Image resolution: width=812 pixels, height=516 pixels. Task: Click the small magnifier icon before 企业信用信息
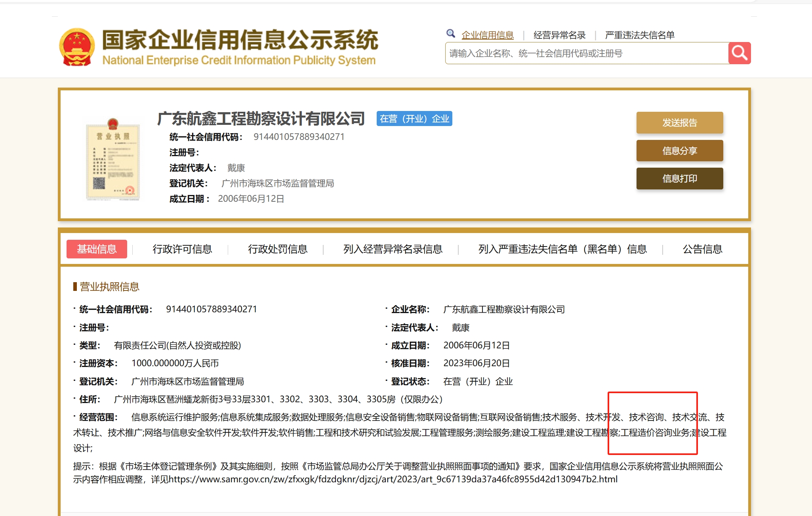pos(451,33)
